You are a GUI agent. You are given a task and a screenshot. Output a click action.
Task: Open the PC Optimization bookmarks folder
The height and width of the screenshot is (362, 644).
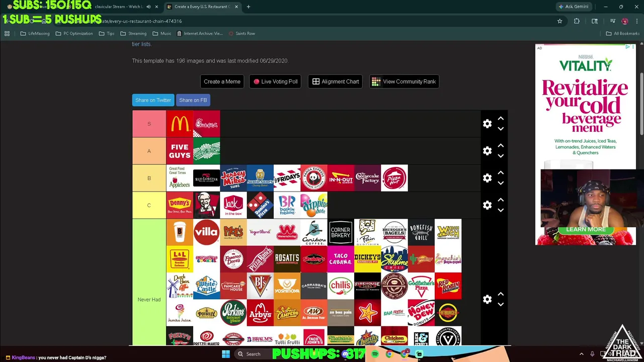tap(74, 34)
